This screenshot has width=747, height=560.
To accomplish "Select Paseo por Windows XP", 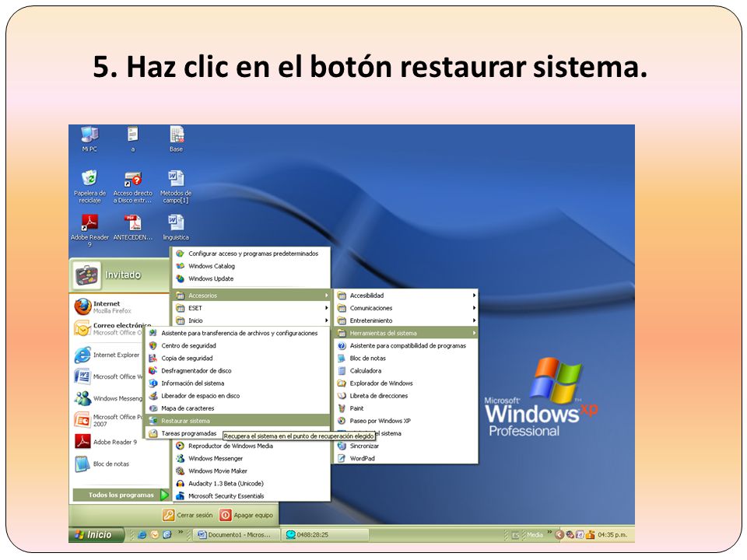I will [405, 421].
